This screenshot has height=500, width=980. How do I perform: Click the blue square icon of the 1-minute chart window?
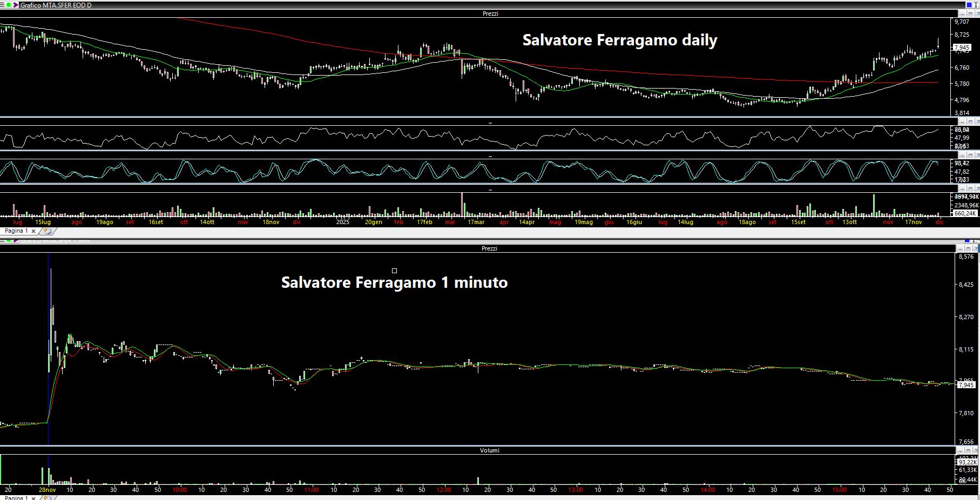pos(968,240)
